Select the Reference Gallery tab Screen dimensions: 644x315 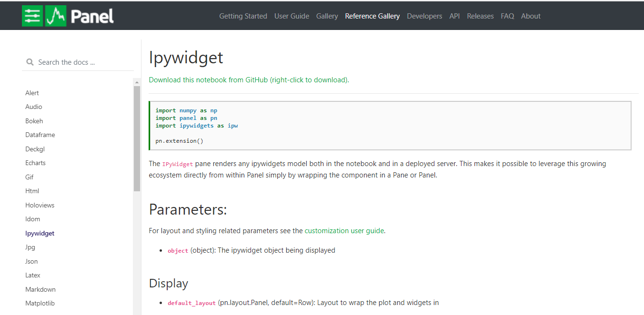click(372, 16)
